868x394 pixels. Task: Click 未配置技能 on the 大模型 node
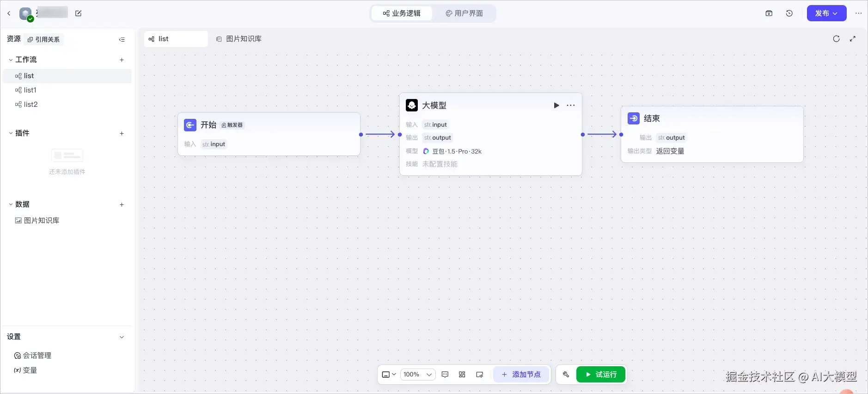tap(440, 164)
